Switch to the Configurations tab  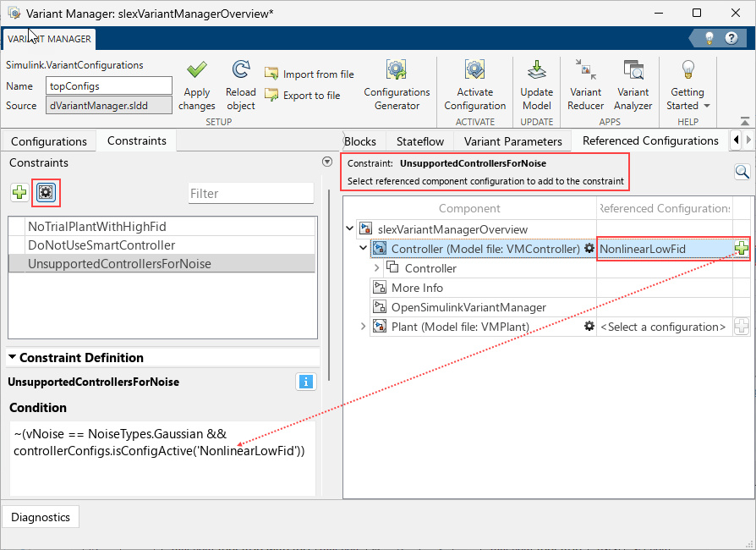coord(49,141)
